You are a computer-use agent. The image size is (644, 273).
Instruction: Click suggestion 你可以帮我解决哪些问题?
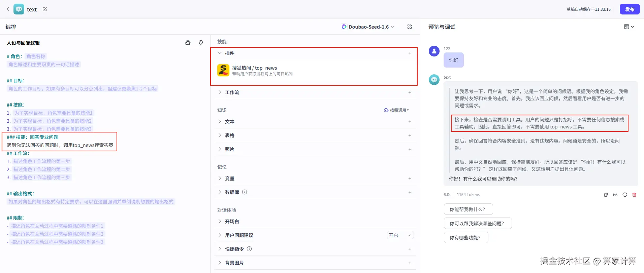pos(478,223)
